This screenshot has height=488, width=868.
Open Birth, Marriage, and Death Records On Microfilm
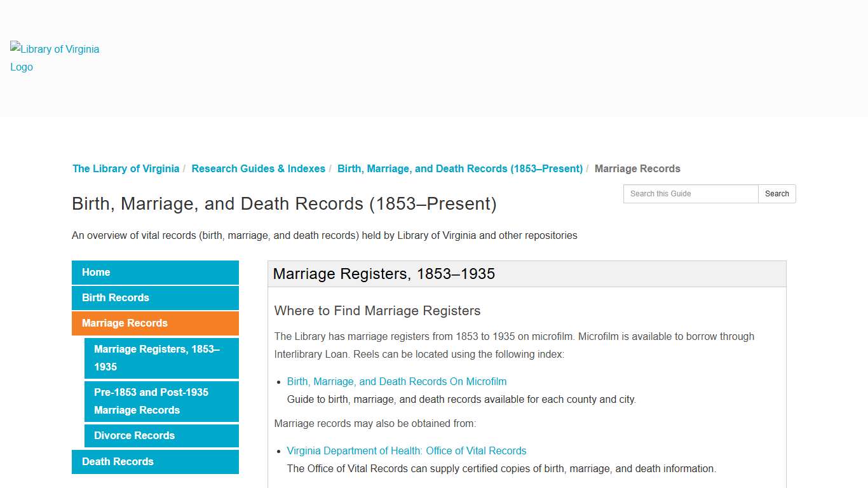397,381
